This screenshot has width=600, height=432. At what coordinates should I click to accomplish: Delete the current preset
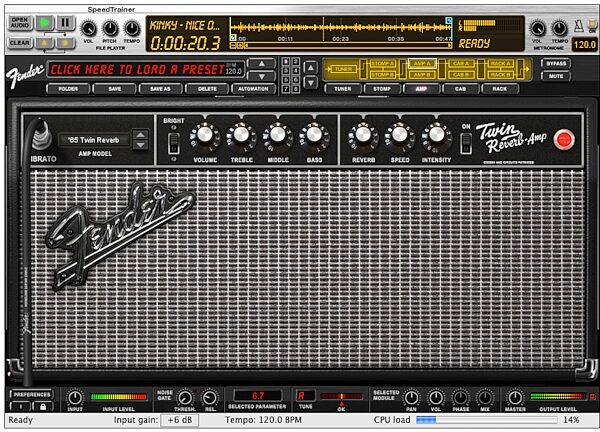pyautogui.click(x=207, y=89)
